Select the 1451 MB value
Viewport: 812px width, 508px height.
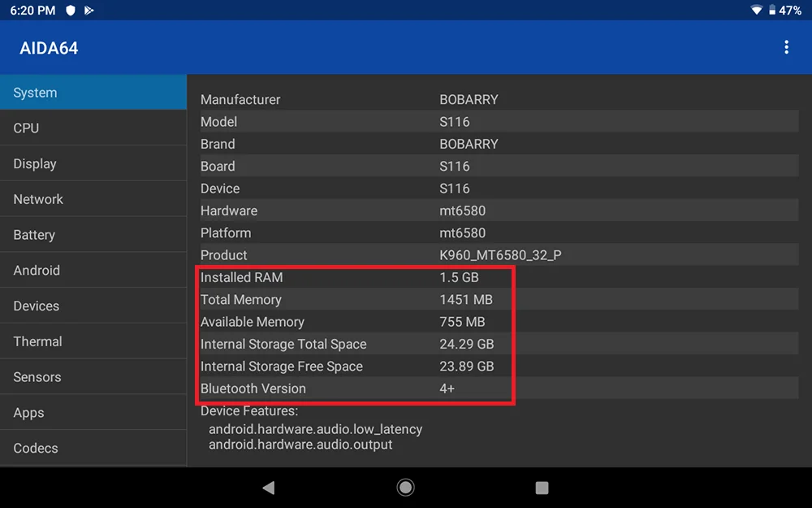[466, 300]
